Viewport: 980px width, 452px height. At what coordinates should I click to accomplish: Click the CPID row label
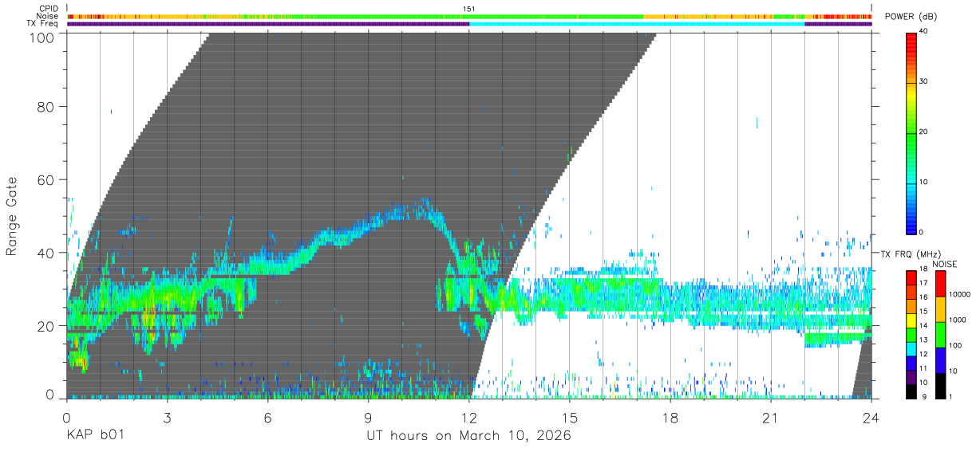point(48,9)
